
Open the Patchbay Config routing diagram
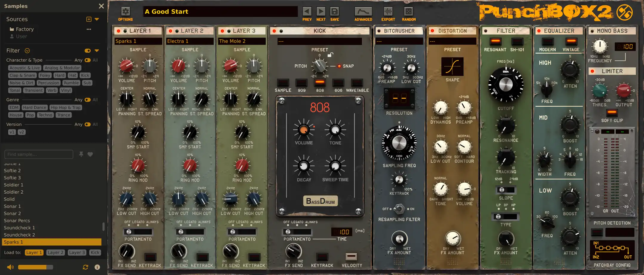612,250
